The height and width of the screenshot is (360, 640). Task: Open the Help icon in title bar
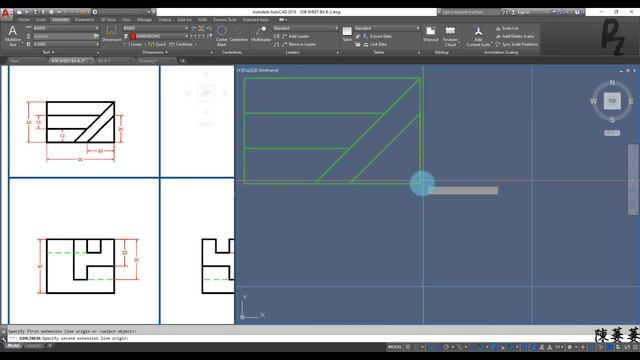(x=577, y=12)
